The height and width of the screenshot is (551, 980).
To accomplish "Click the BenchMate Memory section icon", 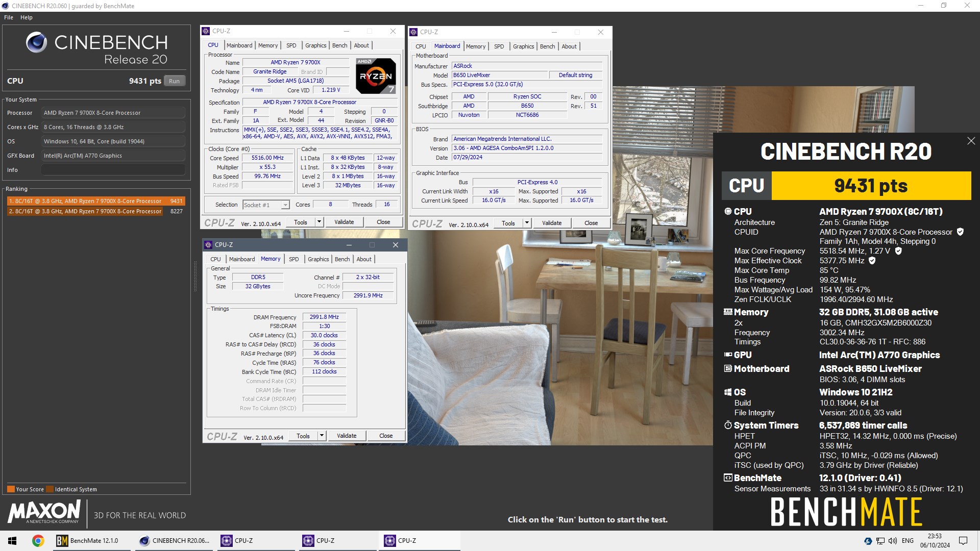I will click(728, 312).
